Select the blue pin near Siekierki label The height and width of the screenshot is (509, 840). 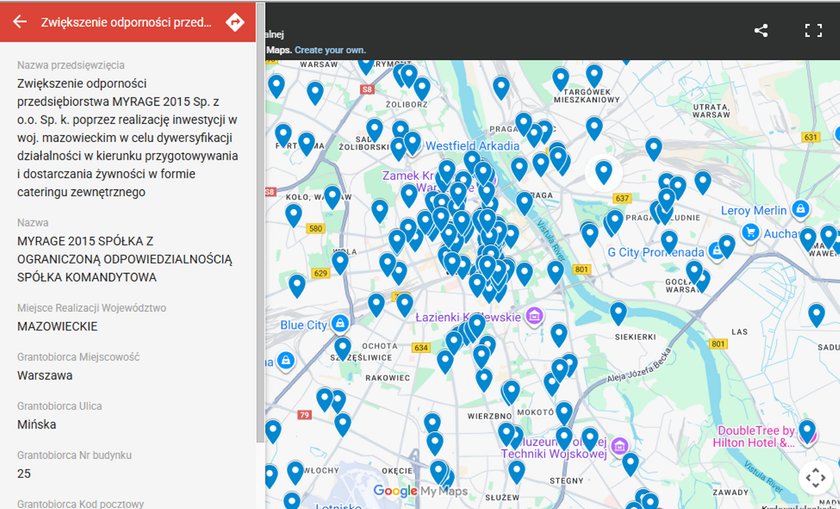point(618,312)
